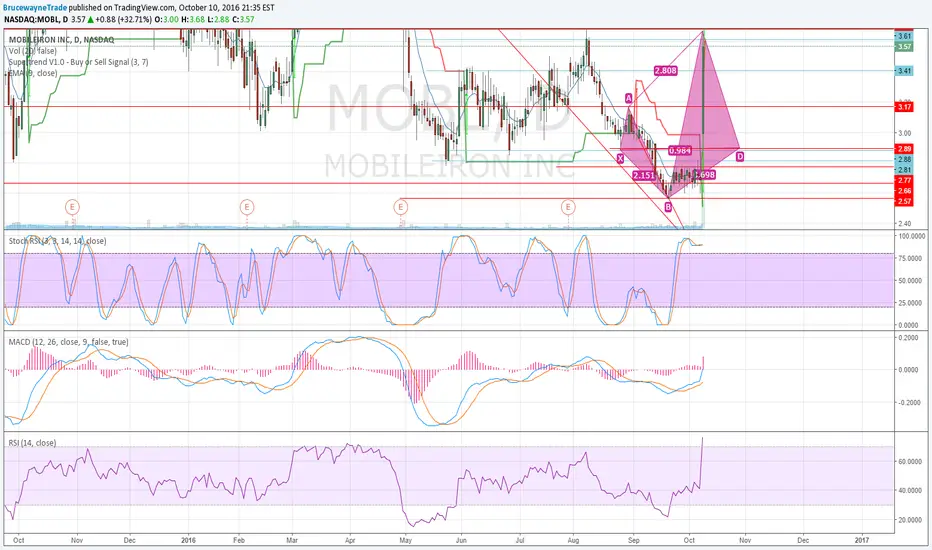Select the MACD (12, 26, close) legend
The height and width of the screenshot is (550, 932).
click(68, 342)
